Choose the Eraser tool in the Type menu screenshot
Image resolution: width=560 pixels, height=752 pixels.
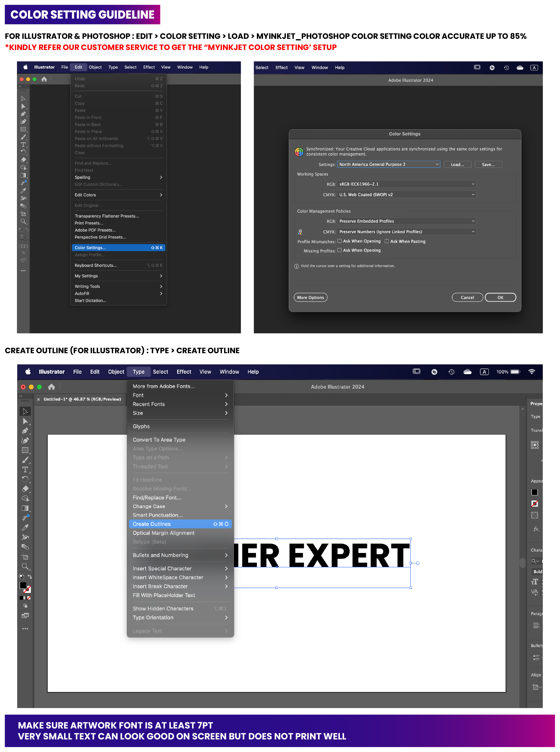25,489
